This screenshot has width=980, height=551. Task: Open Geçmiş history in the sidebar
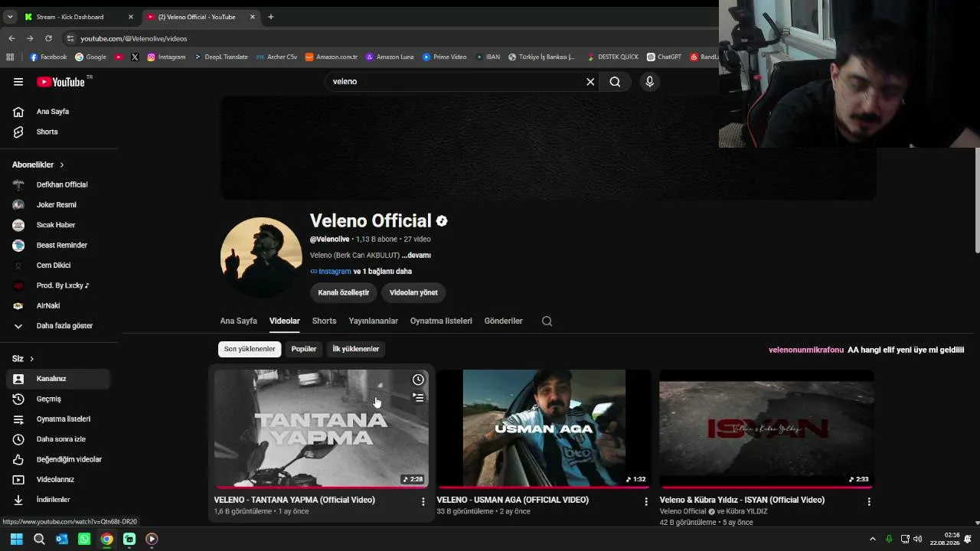point(58,399)
